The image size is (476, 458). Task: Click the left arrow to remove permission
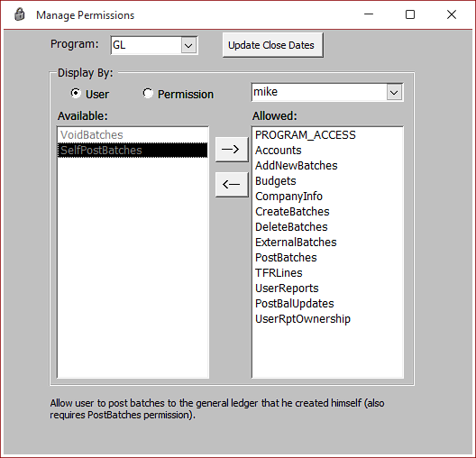point(232,185)
